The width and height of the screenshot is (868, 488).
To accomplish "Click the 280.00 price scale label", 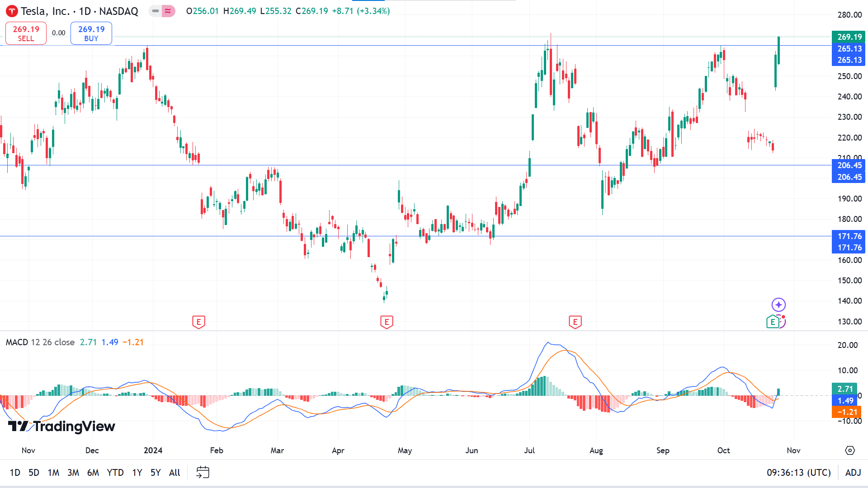I will [x=849, y=15].
